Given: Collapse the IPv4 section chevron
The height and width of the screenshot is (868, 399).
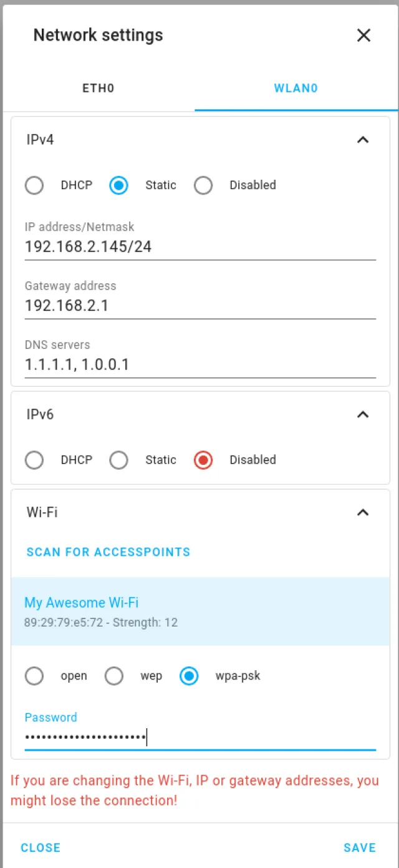Looking at the screenshot, I should (362, 140).
